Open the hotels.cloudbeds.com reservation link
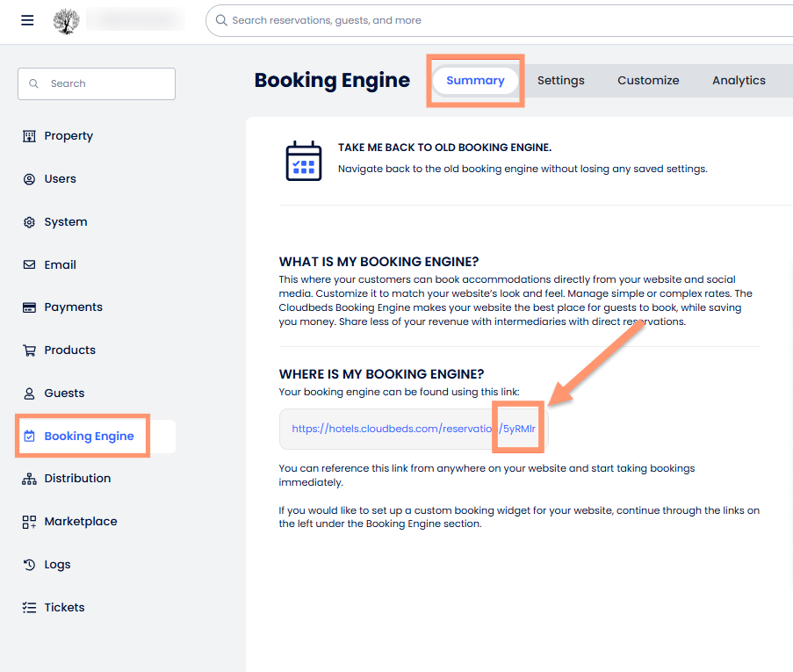Viewport: 793px width, 672px height. click(x=413, y=430)
